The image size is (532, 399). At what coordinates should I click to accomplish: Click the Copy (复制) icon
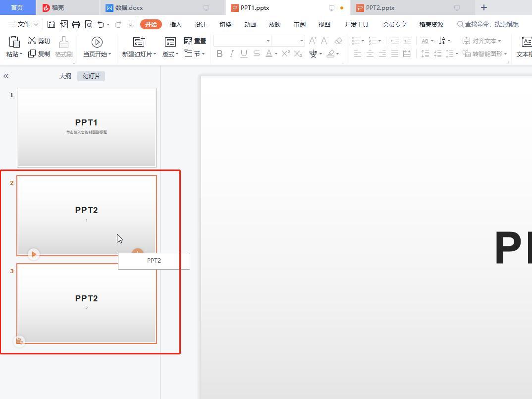pyautogui.click(x=33, y=54)
